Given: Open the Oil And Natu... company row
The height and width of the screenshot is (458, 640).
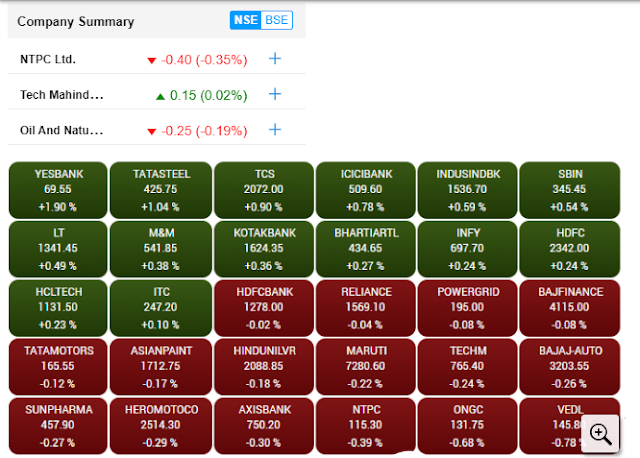Looking at the screenshot, I should tap(157, 130).
